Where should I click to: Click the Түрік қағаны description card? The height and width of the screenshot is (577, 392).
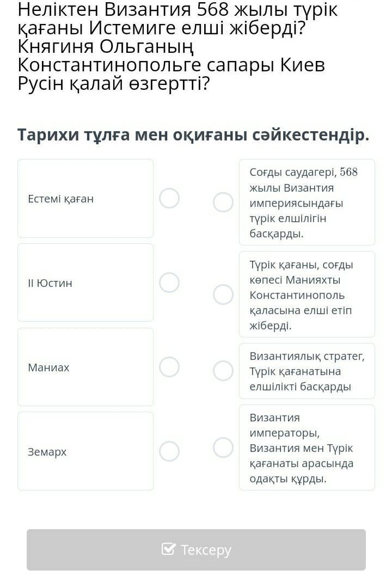[x=307, y=294]
